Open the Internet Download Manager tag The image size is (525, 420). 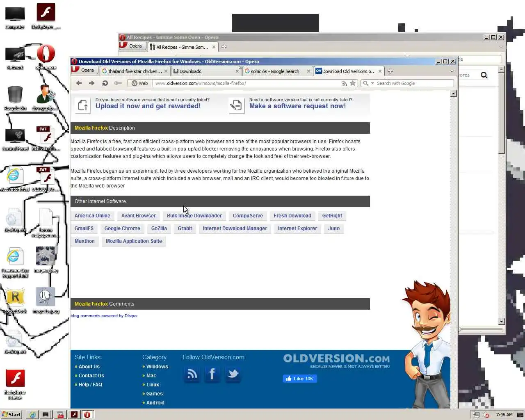click(x=235, y=228)
